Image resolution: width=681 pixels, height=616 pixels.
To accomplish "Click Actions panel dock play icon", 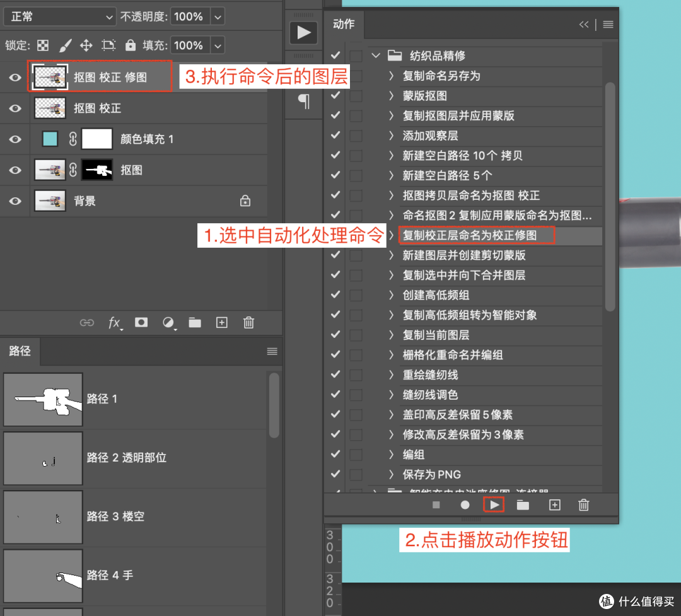I will click(303, 33).
